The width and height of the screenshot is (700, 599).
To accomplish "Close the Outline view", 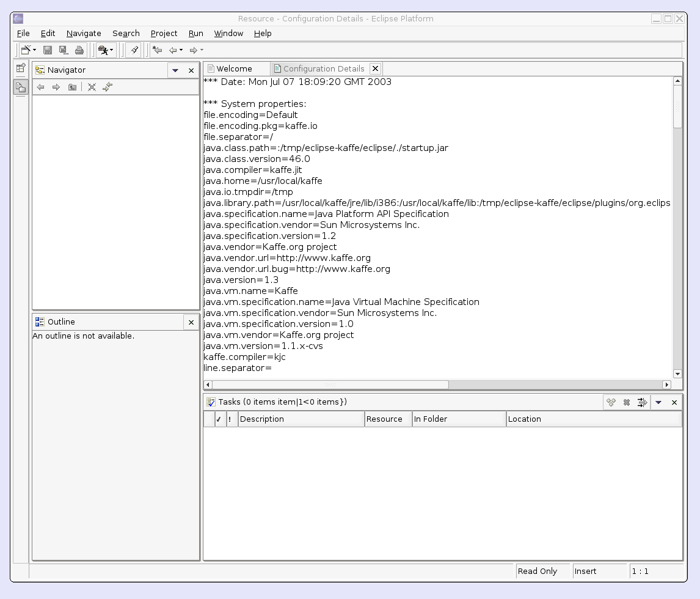I will 191,322.
